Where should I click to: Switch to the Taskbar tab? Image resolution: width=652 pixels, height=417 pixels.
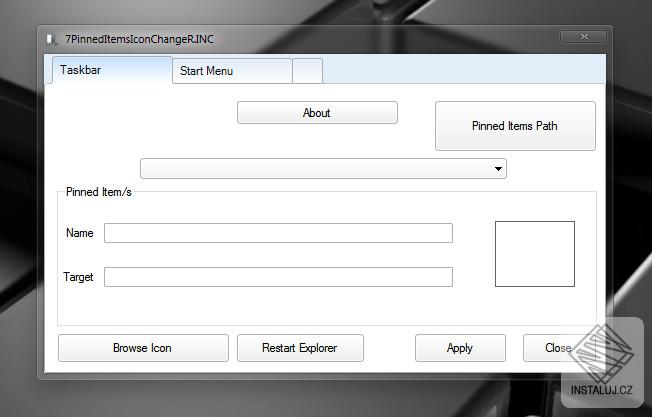click(x=112, y=70)
